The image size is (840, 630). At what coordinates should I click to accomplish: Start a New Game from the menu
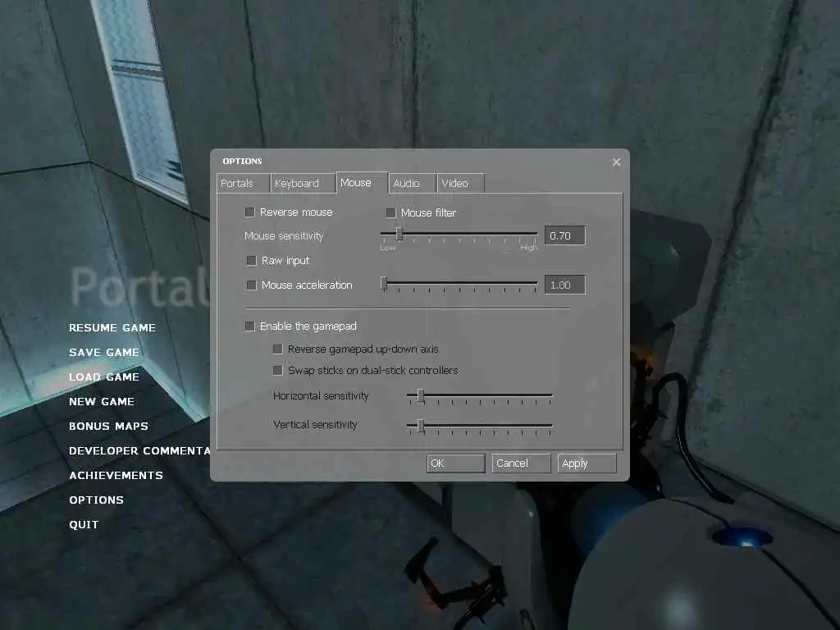click(102, 402)
